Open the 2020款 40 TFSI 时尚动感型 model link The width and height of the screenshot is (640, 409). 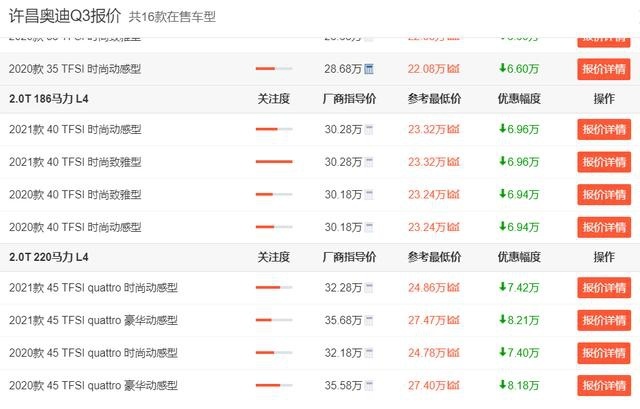pos(75,227)
